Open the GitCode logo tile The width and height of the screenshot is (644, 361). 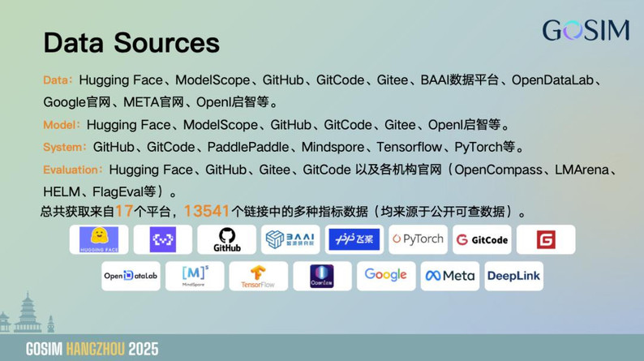[x=482, y=239]
